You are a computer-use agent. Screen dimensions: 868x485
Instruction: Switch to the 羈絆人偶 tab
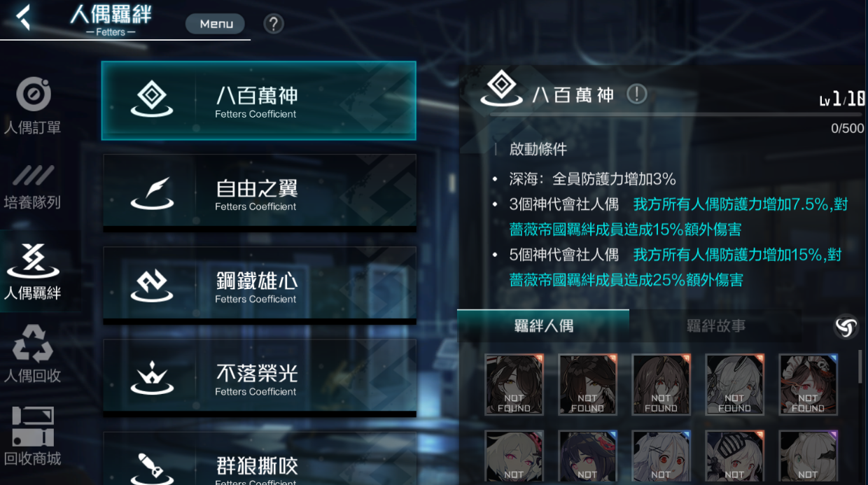tap(543, 326)
